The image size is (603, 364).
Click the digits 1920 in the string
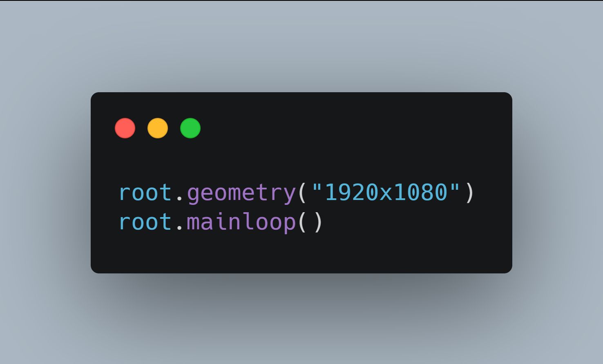click(x=351, y=192)
